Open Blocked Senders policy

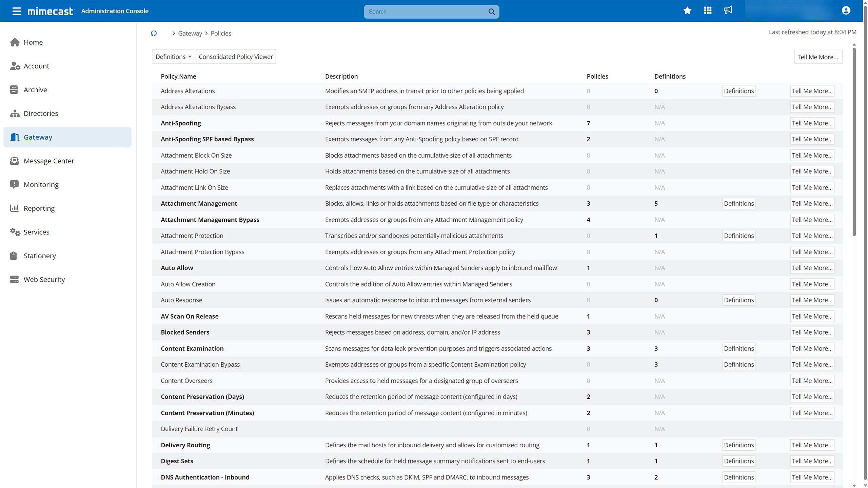(185, 332)
